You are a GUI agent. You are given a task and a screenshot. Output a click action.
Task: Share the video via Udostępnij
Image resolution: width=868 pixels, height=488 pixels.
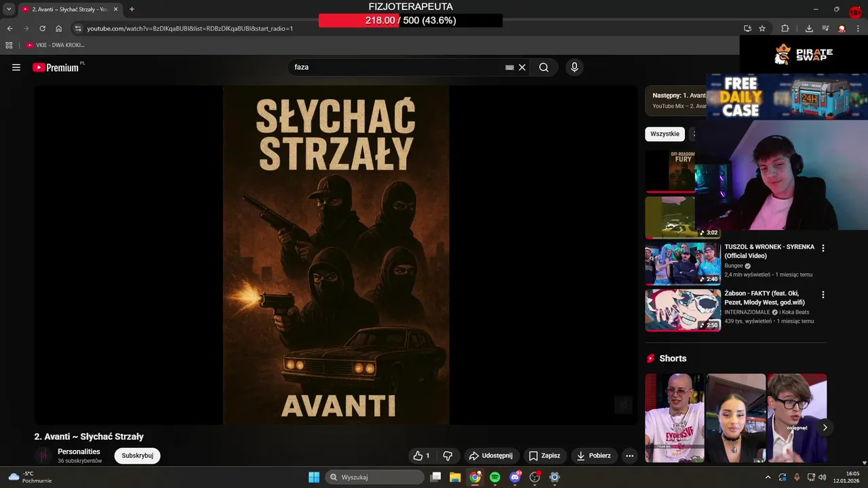491,455
